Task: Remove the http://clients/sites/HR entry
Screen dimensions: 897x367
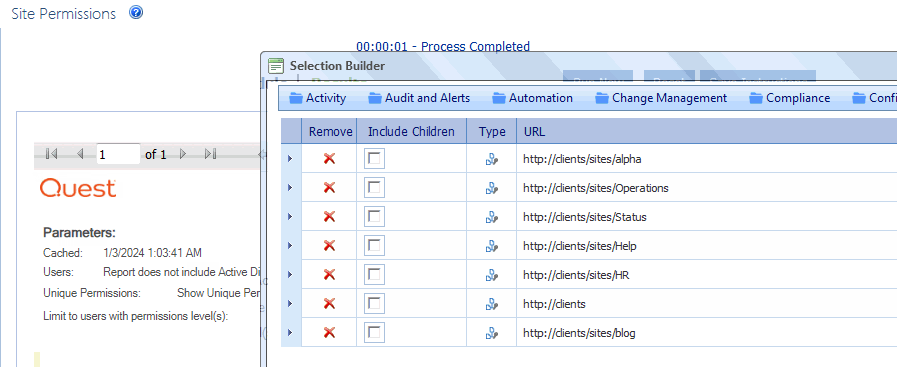Action: point(329,274)
